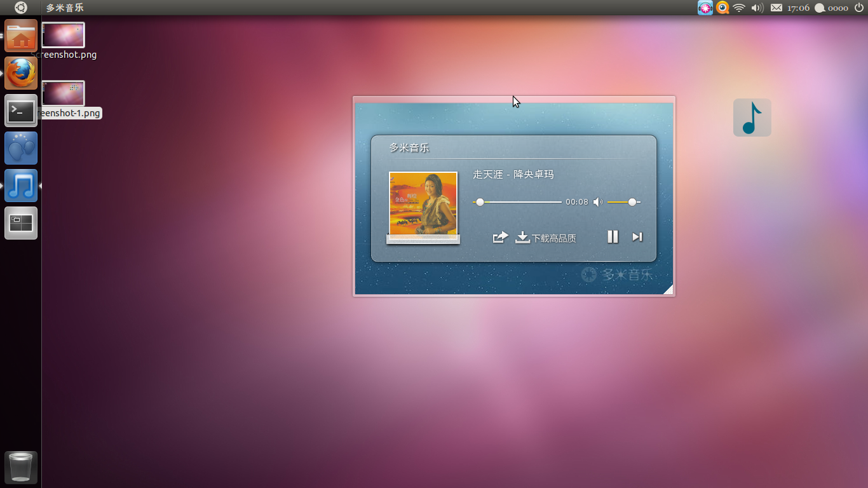Click the download arrow icon

(522, 237)
